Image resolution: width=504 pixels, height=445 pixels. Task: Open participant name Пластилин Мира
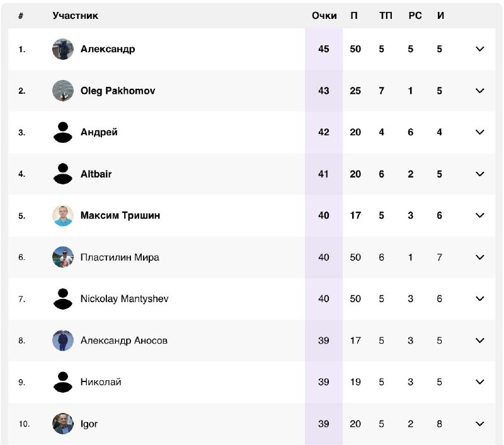pyautogui.click(x=120, y=257)
